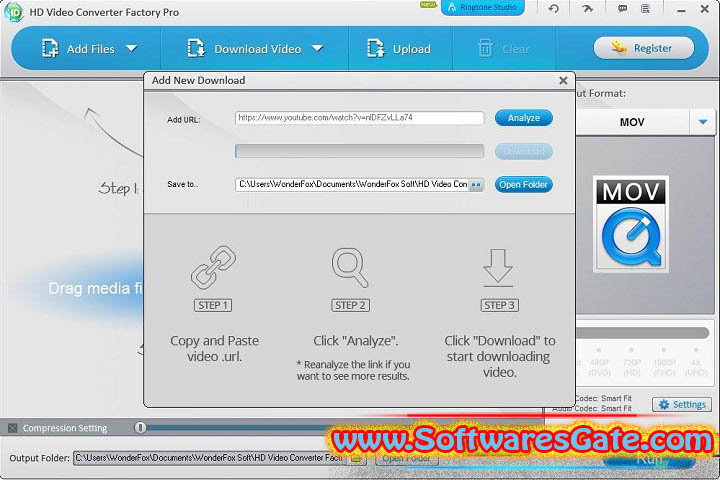Open the Settings button
Viewport: 720px width, 480px height.
tap(682, 405)
